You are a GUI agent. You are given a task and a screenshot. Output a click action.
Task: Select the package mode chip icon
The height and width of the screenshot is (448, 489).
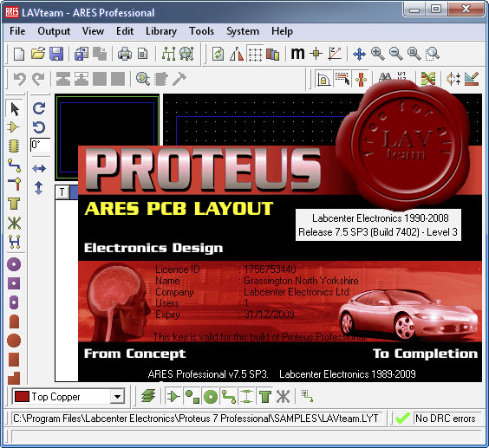[14, 146]
